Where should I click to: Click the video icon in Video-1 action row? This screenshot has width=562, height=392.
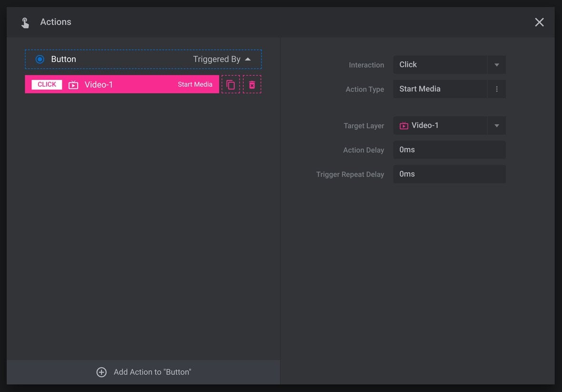tap(73, 85)
